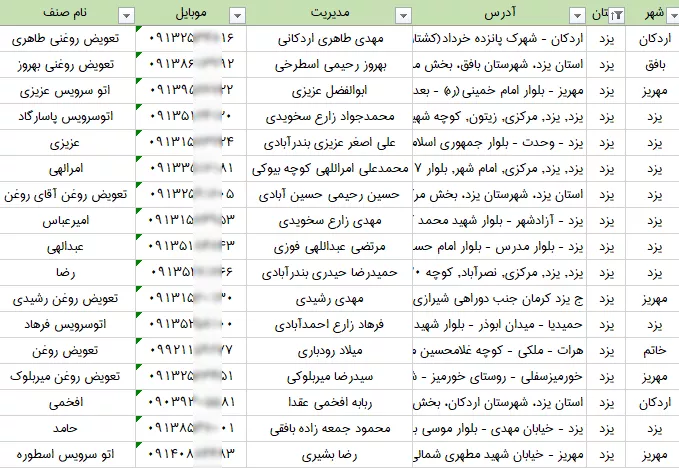Select manager cell رضا بشیری
Image resolution: width=679 pixels, height=468 pixels.
tap(330, 455)
